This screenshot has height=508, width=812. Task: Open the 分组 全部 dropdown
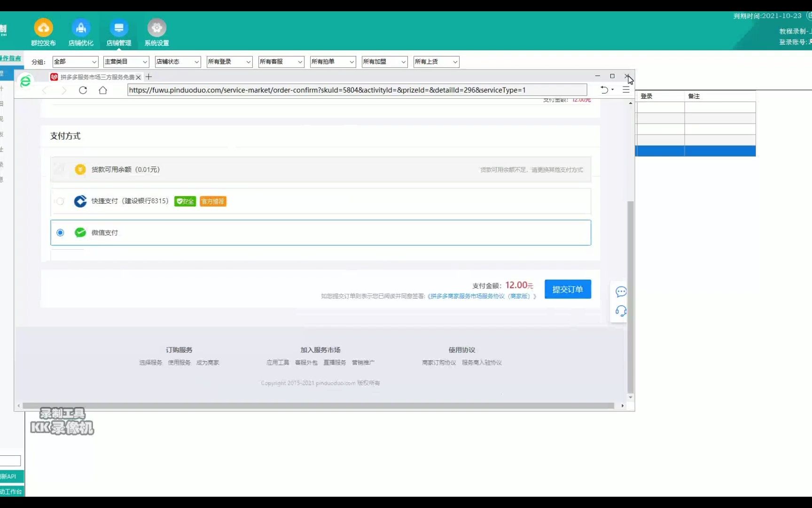coord(75,62)
